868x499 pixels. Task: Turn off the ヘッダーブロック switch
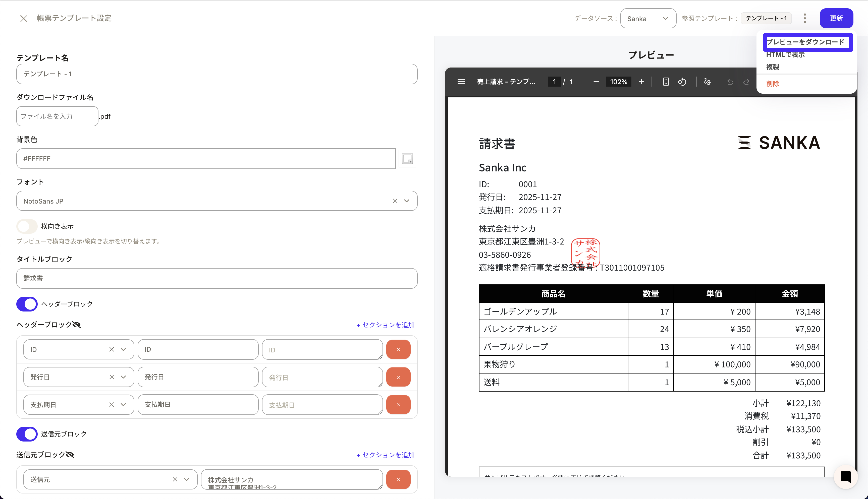pos(27,304)
